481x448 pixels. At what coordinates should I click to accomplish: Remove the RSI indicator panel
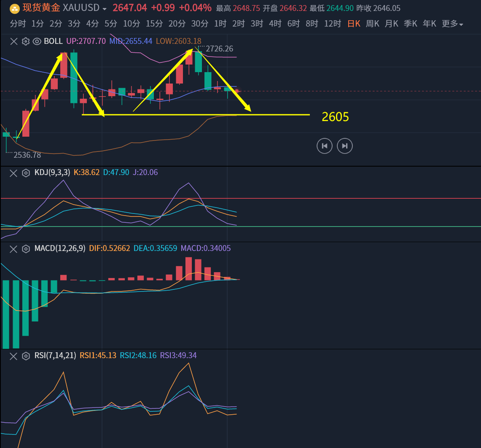[x=13, y=356]
